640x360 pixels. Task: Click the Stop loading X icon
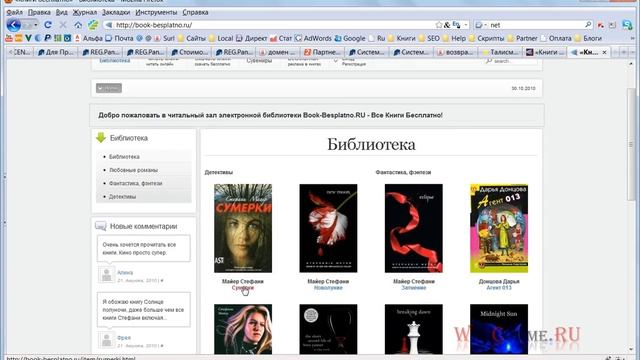click(x=62, y=25)
